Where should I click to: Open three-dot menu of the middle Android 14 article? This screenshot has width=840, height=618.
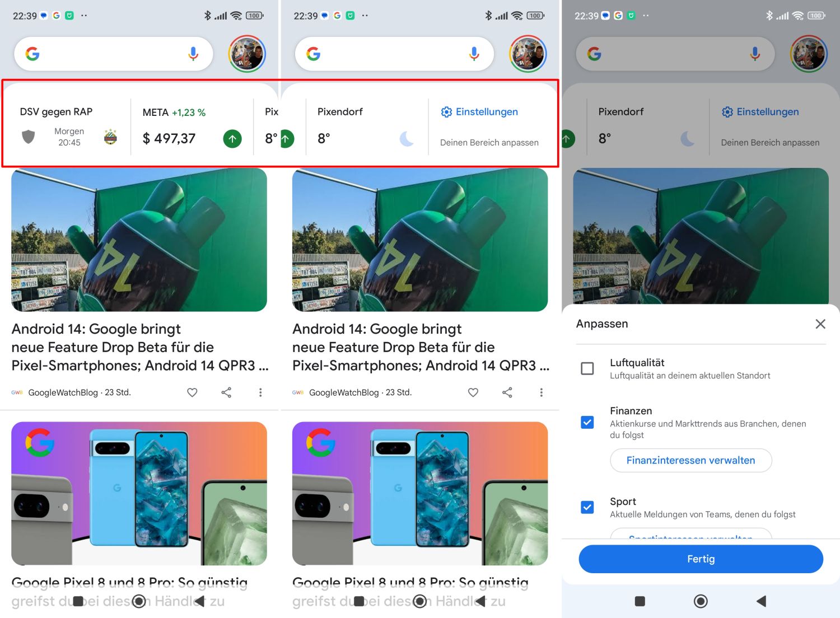point(541,392)
